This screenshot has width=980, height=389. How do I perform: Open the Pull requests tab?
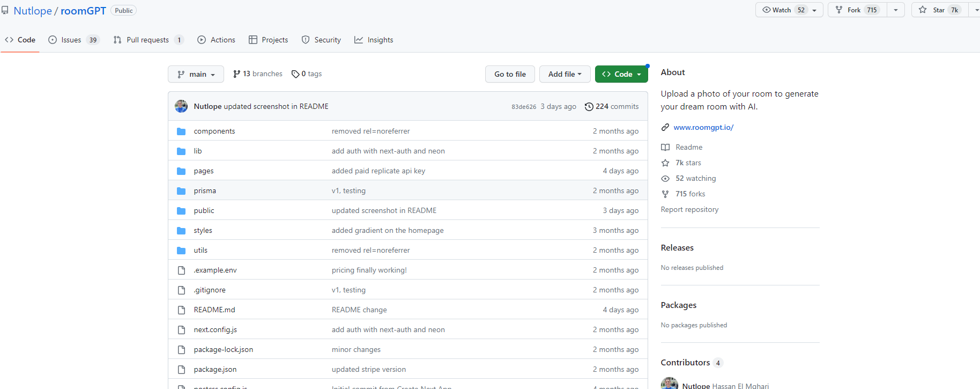[149, 40]
